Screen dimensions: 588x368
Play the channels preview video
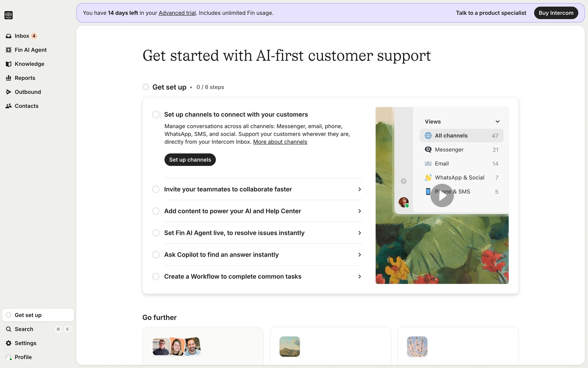click(442, 195)
